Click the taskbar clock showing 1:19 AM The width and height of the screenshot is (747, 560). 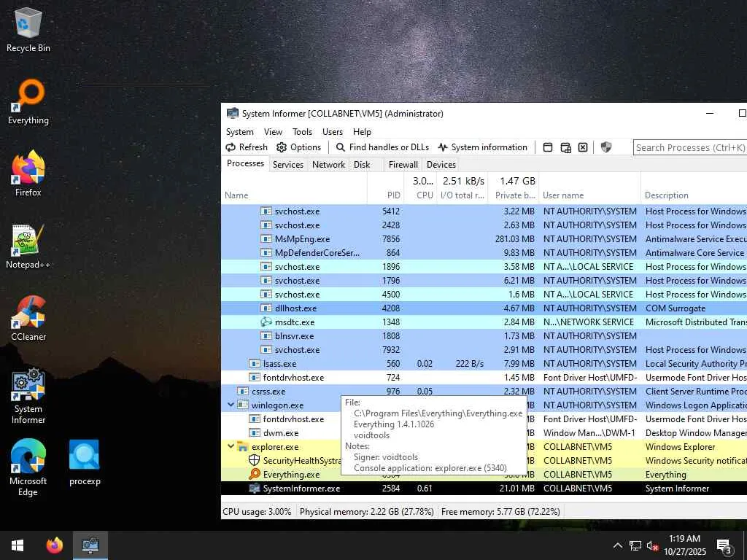684,545
